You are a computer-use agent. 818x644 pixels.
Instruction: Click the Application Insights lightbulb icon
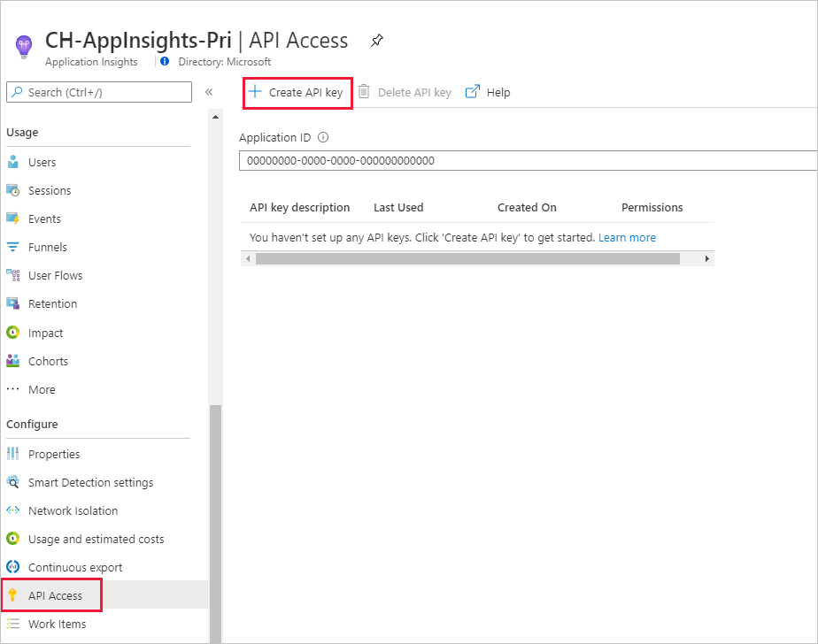click(24, 48)
